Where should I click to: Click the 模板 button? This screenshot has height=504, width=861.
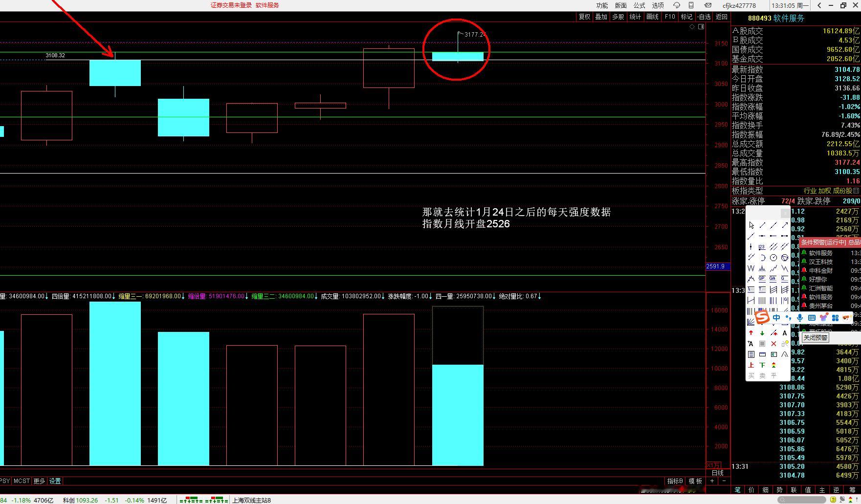pos(695,481)
